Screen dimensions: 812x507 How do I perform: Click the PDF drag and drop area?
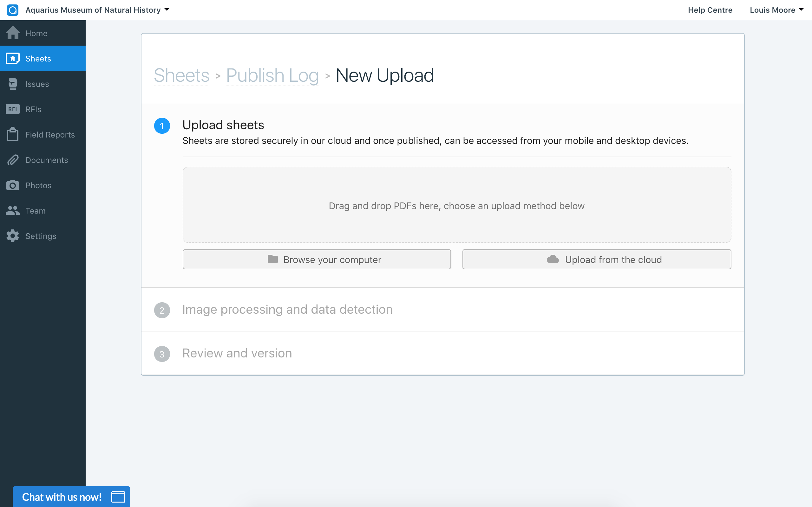pos(456,205)
